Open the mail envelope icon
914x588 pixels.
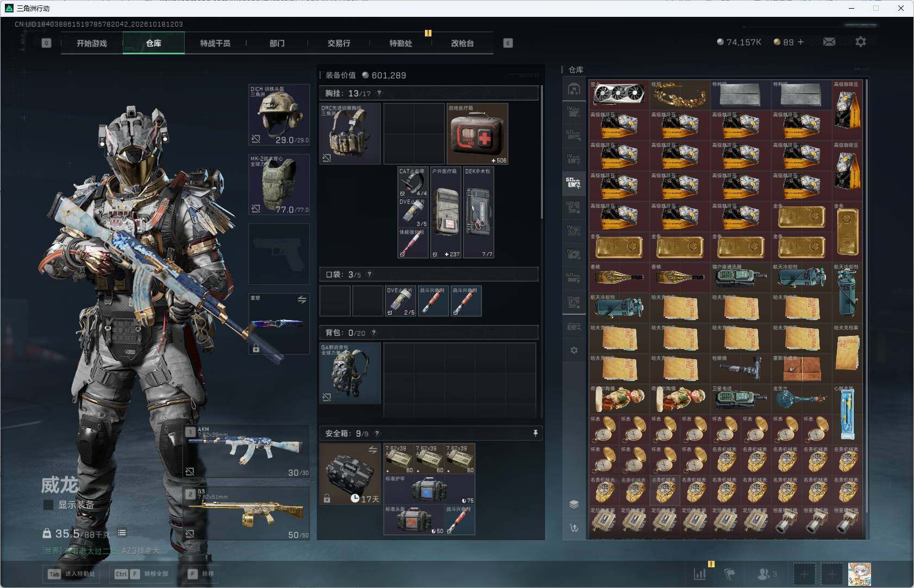click(829, 42)
